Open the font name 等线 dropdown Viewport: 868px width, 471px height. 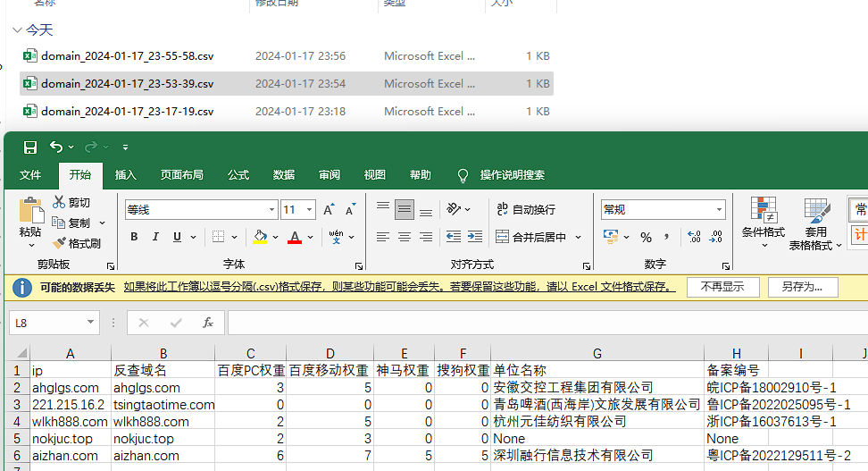(271, 209)
